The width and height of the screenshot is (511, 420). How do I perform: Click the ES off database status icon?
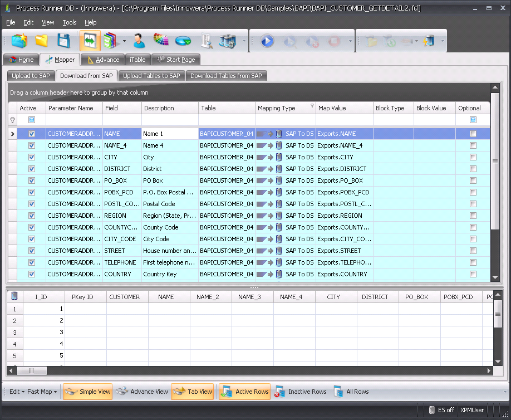[431, 410]
